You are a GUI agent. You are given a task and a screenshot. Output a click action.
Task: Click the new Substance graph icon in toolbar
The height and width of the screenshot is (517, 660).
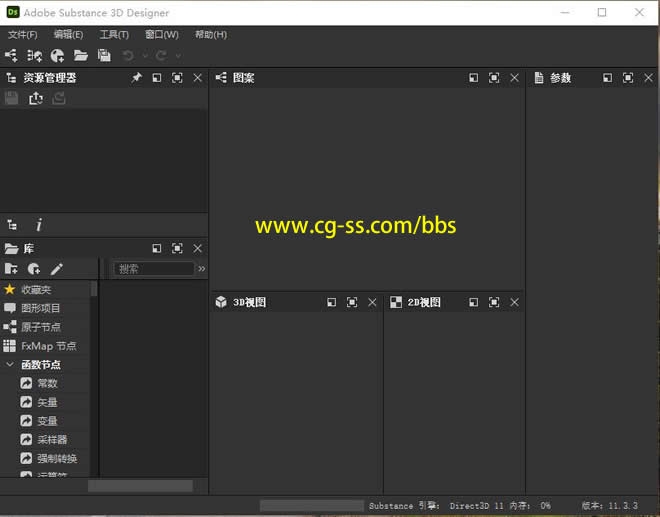(x=12, y=56)
